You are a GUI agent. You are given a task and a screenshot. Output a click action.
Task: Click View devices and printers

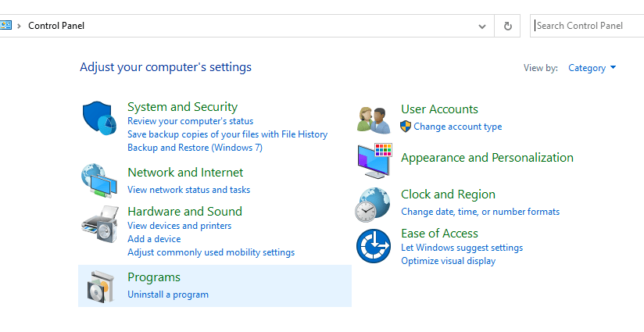tap(179, 226)
